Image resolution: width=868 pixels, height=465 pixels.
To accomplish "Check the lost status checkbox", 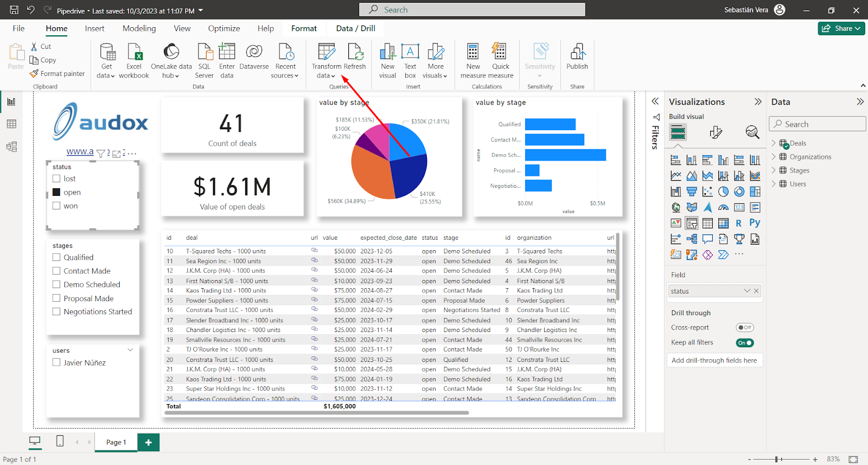I will click(x=56, y=179).
